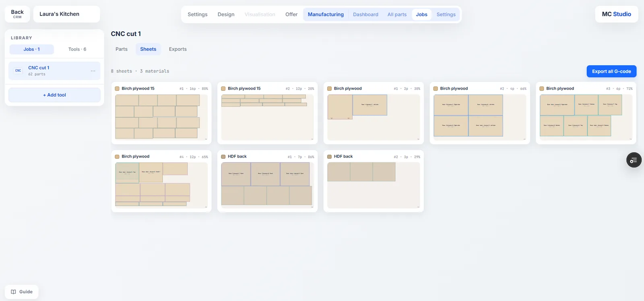Open Birch plywood sheet #3 with 6 parts
644x301 pixels.
tap(586, 117)
